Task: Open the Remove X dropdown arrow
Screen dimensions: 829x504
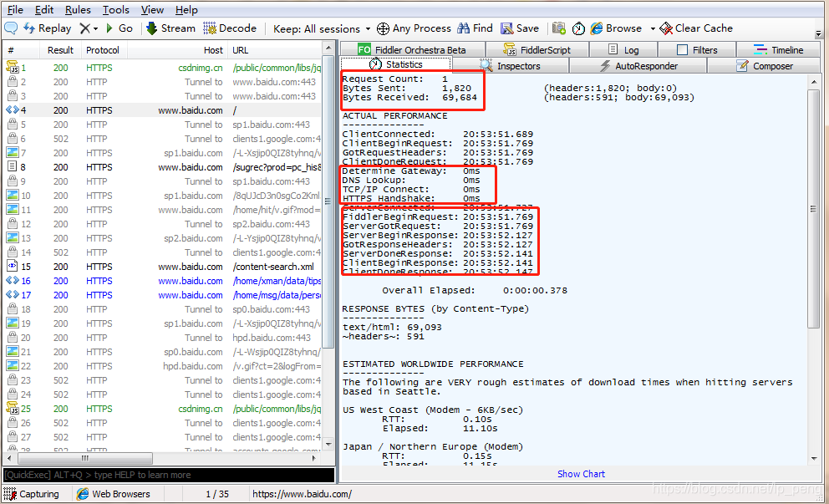Action: (x=96, y=28)
